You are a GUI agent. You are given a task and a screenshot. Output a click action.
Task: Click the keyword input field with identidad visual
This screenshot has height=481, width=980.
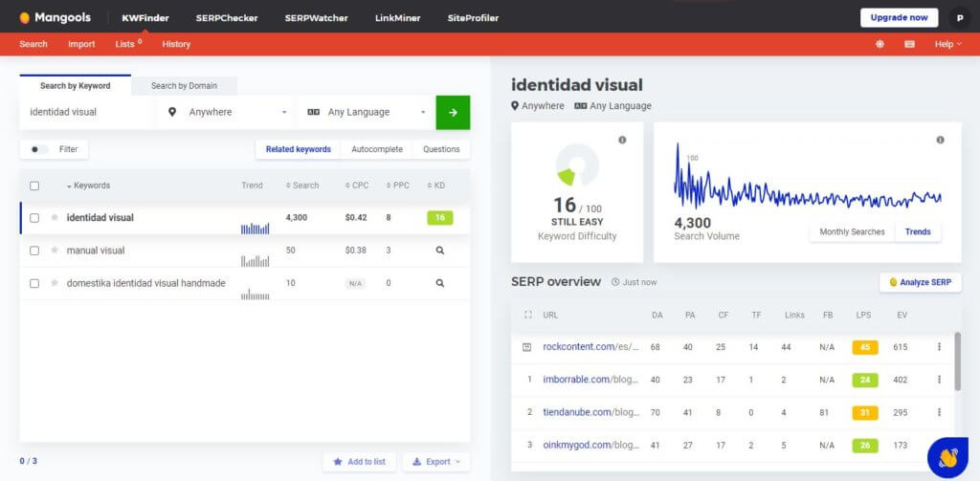point(86,113)
